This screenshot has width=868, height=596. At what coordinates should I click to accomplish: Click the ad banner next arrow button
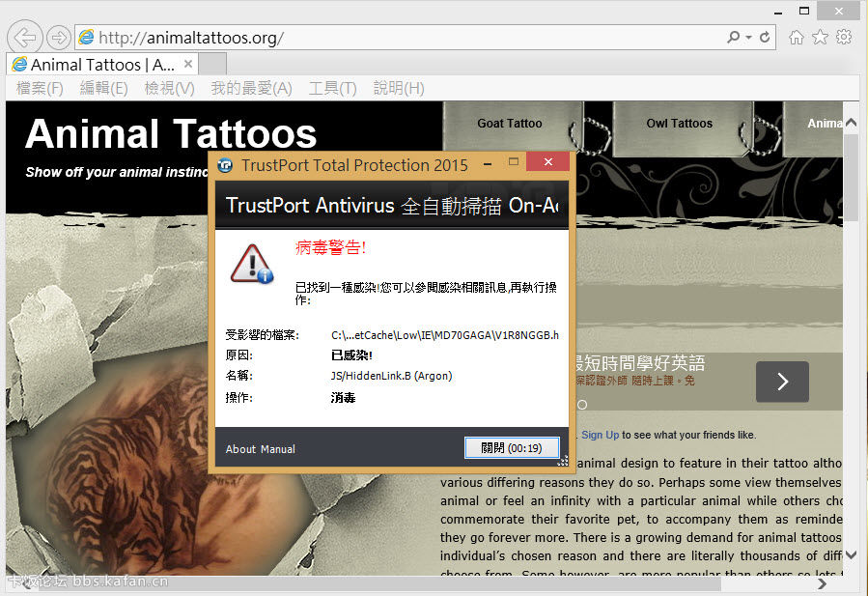(782, 382)
